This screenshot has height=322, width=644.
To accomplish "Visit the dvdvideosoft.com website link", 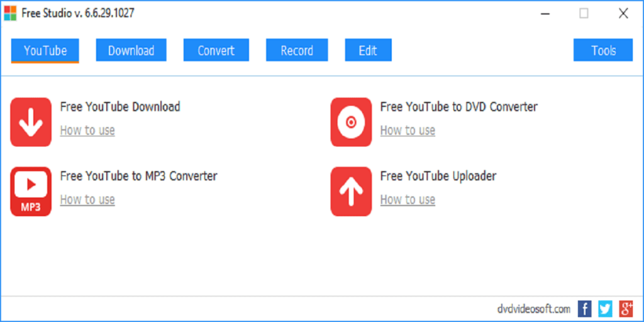I will coord(533,309).
